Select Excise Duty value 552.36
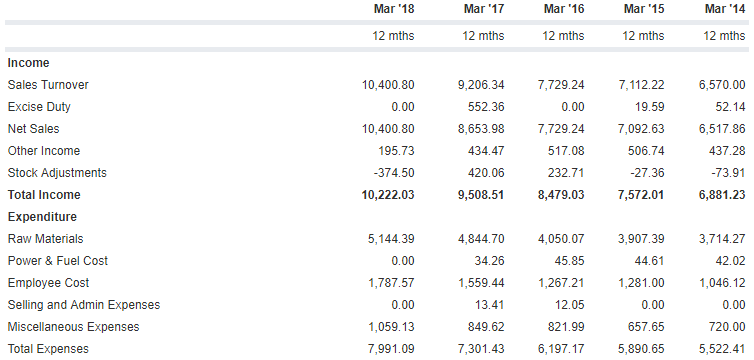Image resolution: width=754 pixels, height=360 pixels. tap(487, 107)
